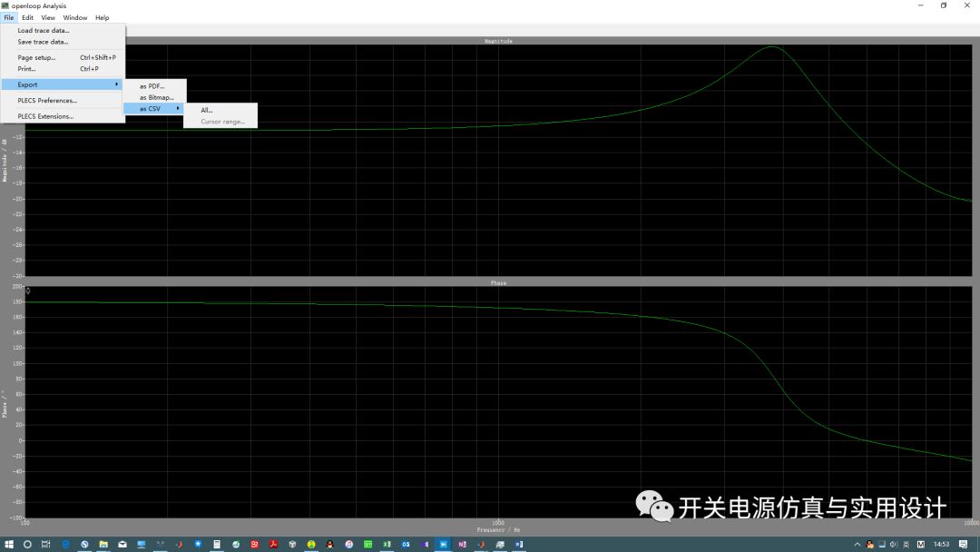Image resolution: width=980 pixels, height=552 pixels.
Task: Click the Magnitude plot title
Action: pos(498,41)
